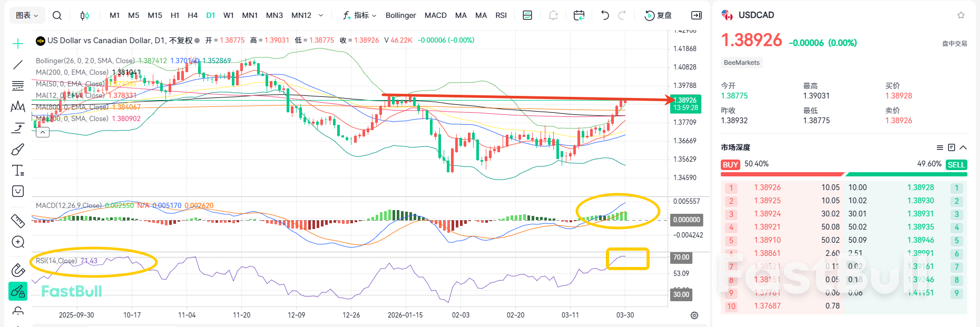This screenshot has width=980, height=327.
Task: Click the 复盘 replay button
Action: tap(659, 15)
